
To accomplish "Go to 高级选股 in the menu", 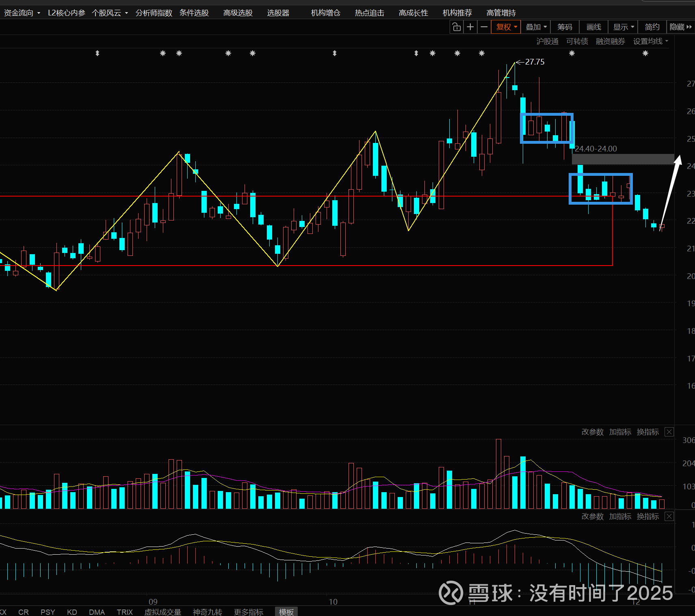I will click(238, 13).
